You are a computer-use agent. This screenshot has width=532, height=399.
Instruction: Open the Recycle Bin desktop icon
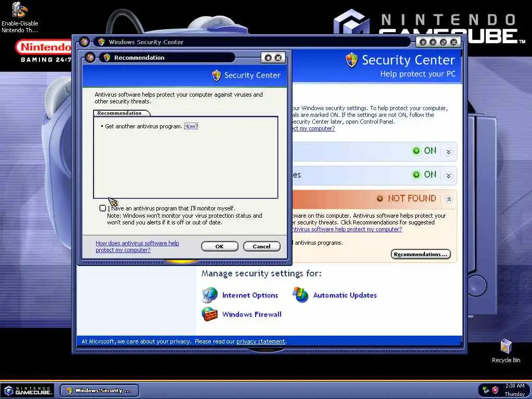pyautogui.click(x=506, y=351)
